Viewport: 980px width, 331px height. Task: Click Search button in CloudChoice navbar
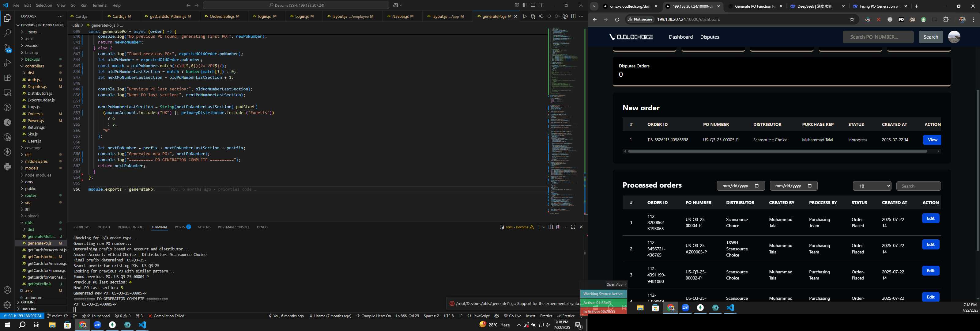pos(931,37)
